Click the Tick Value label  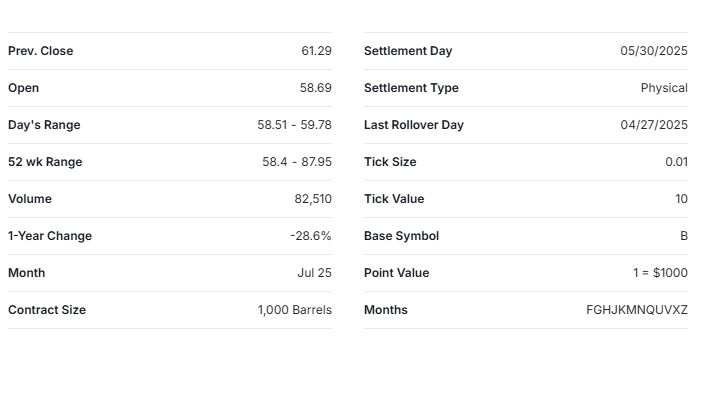click(x=394, y=199)
